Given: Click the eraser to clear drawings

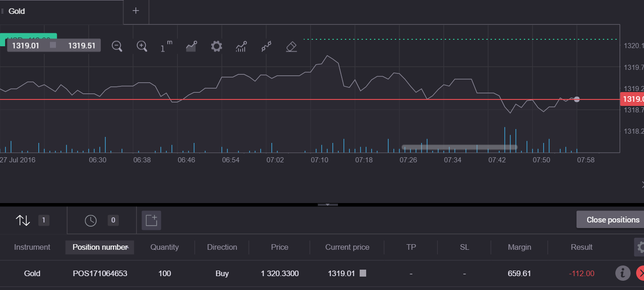Looking at the screenshot, I should (x=291, y=46).
